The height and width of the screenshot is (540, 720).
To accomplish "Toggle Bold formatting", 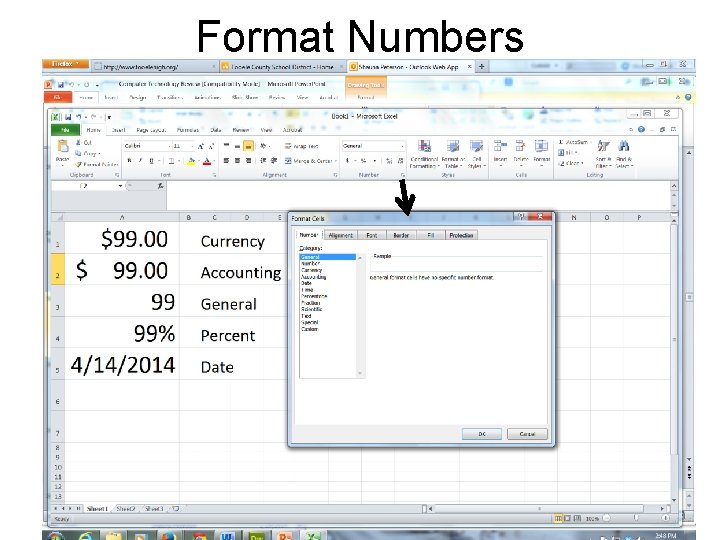I will pyautogui.click(x=129, y=161).
